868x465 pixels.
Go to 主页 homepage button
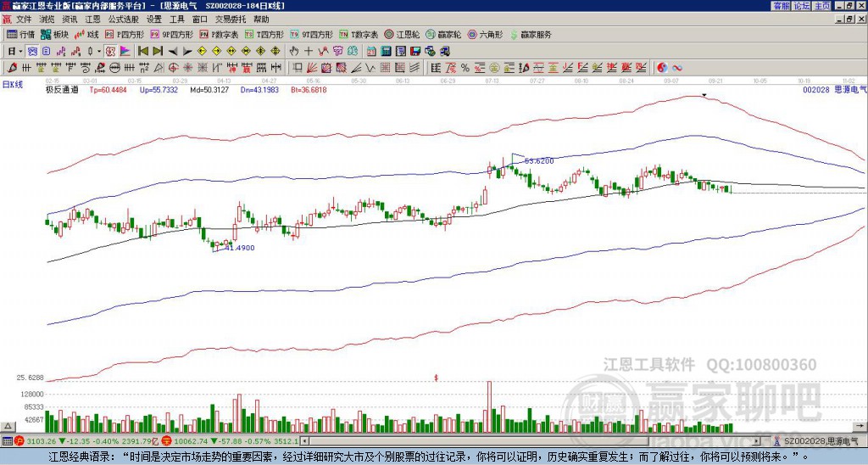(x=822, y=6)
